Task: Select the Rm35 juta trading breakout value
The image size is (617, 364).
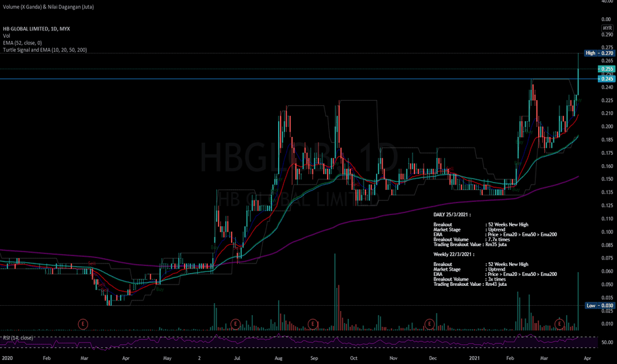Action: [x=497, y=244]
